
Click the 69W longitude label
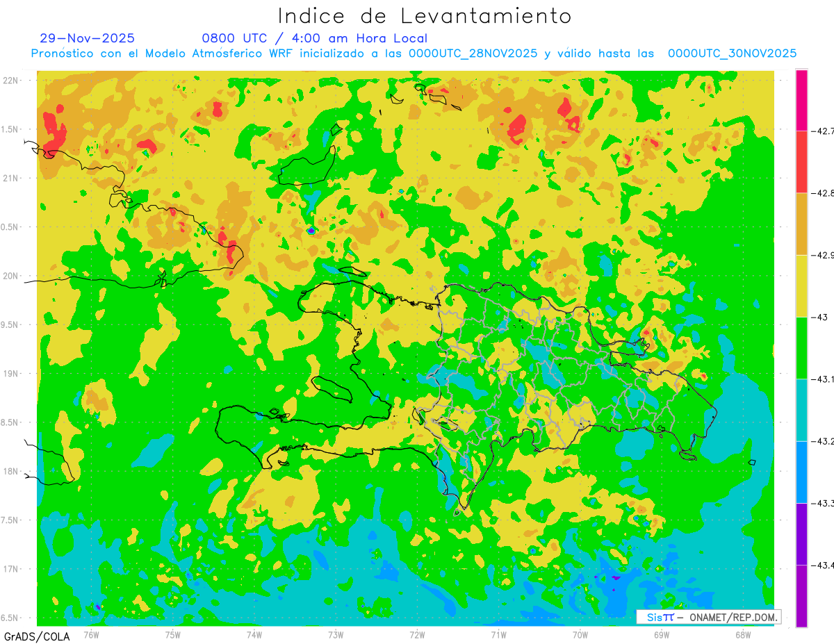click(661, 634)
